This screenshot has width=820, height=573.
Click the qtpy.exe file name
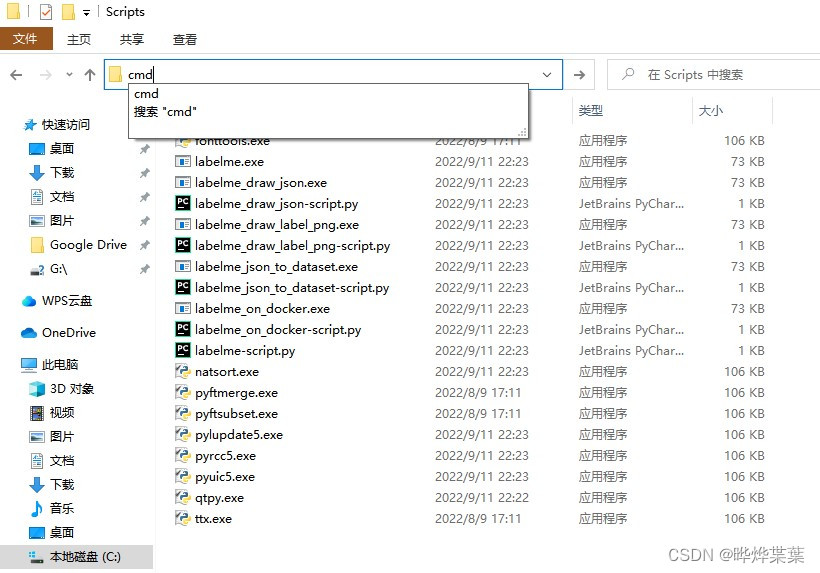click(x=219, y=498)
